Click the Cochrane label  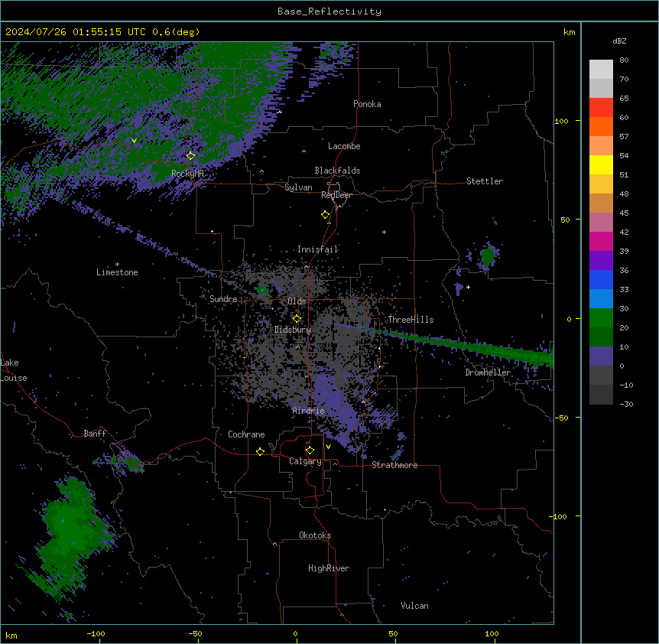246,434
